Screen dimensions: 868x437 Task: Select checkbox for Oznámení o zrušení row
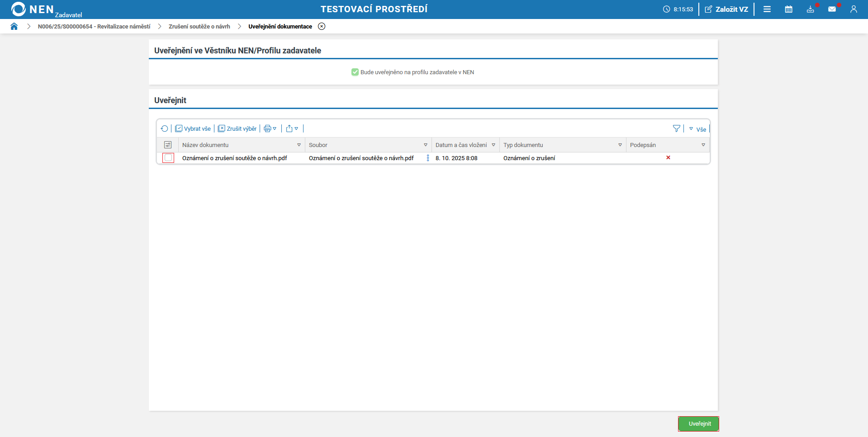click(x=168, y=158)
